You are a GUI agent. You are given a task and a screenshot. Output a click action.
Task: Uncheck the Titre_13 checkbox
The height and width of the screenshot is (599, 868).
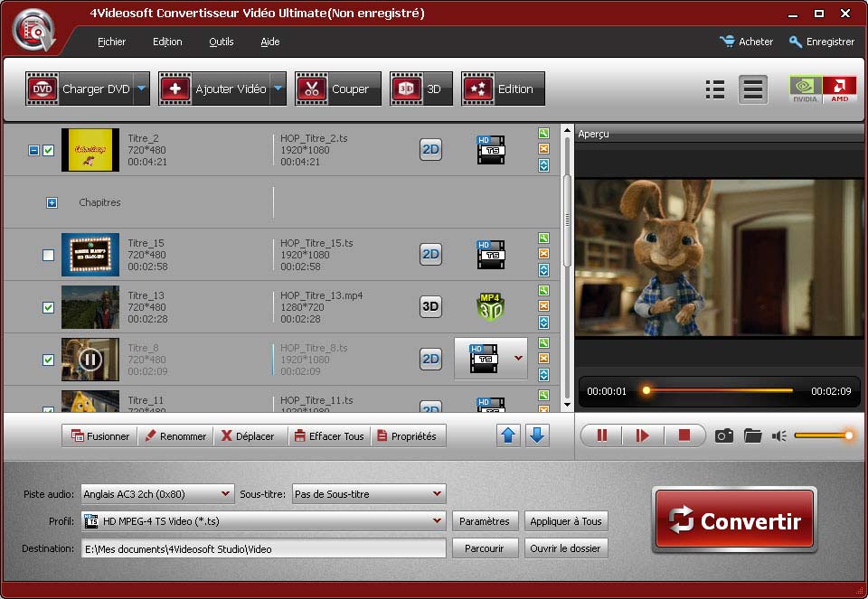(x=49, y=307)
